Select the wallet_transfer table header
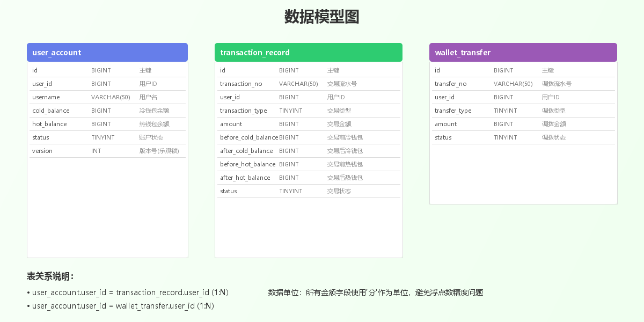 523,53
